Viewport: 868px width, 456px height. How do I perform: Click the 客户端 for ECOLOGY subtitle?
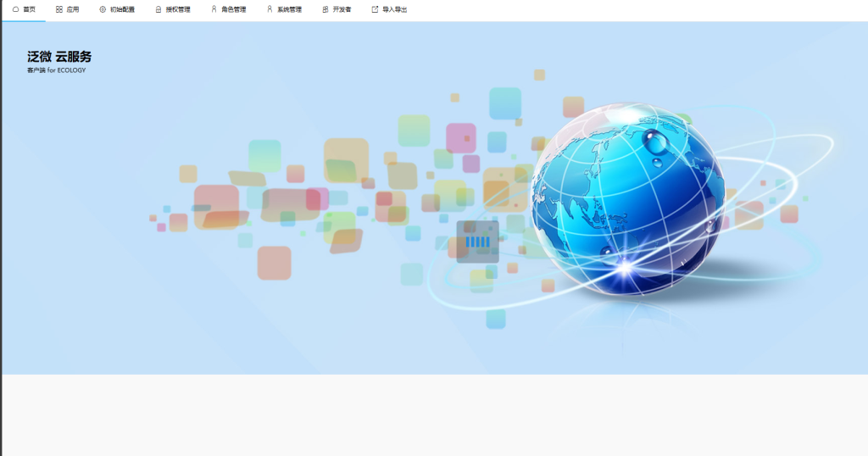pos(57,70)
